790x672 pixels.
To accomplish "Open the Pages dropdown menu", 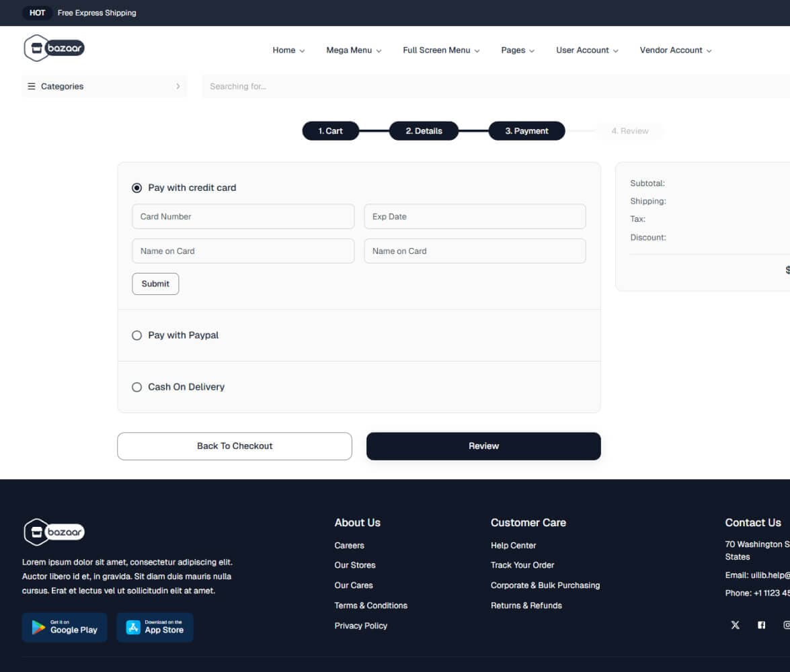I will [x=516, y=50].
